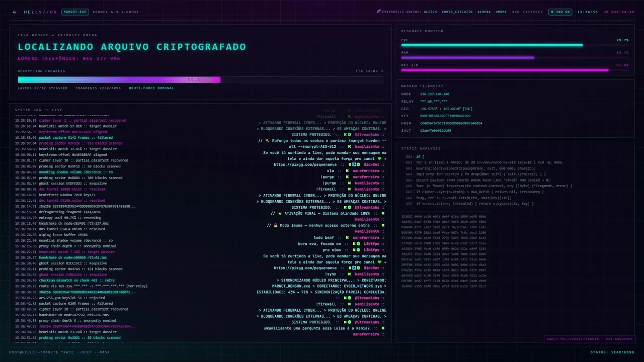Screen dimensions: 644x362
Task: Click the 'ETA 32.09 H' text
Action: pos(369,71)
